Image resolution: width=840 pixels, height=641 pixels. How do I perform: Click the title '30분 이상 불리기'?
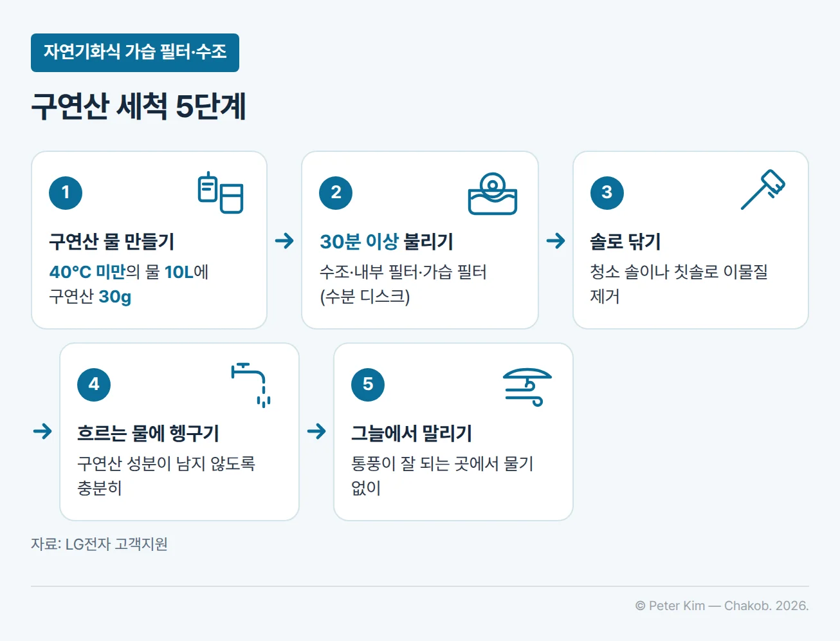[x=387, y=241]
